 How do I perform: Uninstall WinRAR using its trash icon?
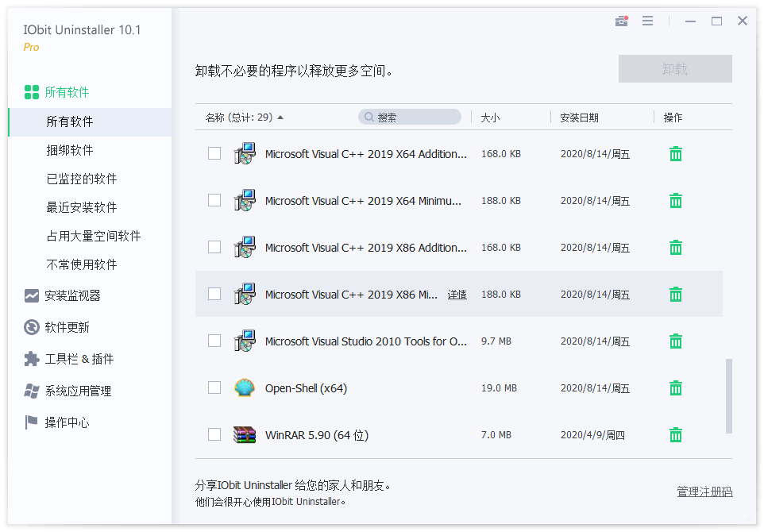point(675,434)
